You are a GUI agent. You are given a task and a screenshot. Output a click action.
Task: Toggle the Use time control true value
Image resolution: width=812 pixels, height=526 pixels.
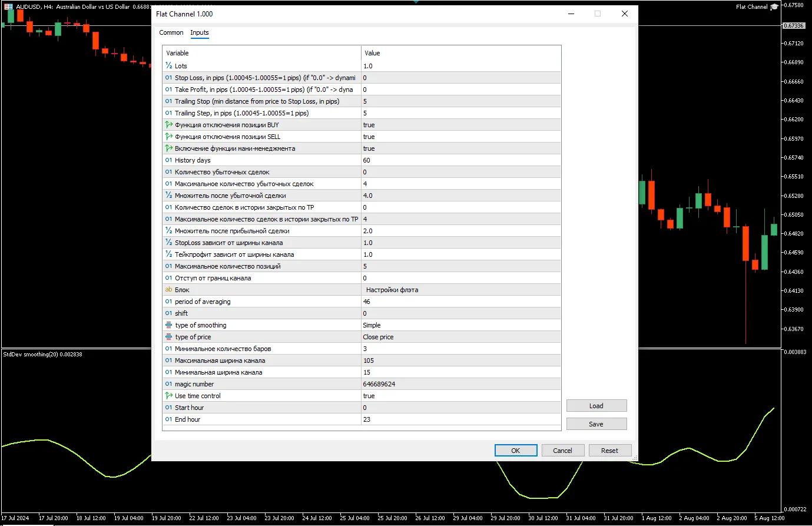(x=460, y=396)
